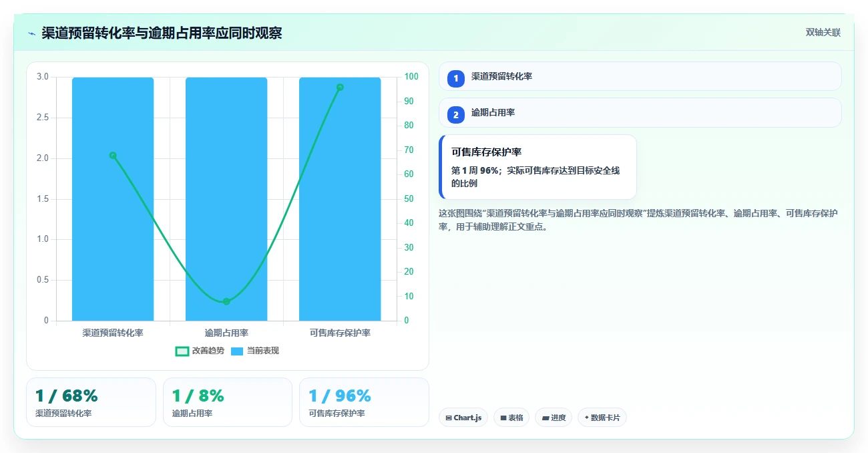Screen dimensions: 868x453
Task: Click x-axis label 渠道预留转化率
Action: 113,333
